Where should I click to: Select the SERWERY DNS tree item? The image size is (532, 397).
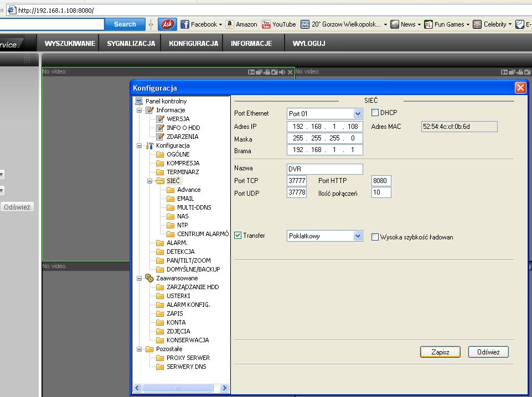point(186,367)
